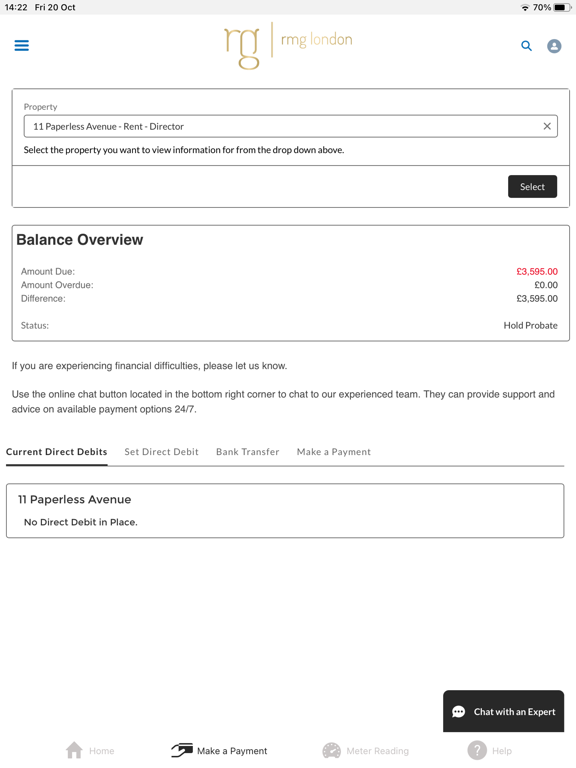Open the Property dropdown field
The height and width of the screenshot is (768, 576).
pos(290,126)
